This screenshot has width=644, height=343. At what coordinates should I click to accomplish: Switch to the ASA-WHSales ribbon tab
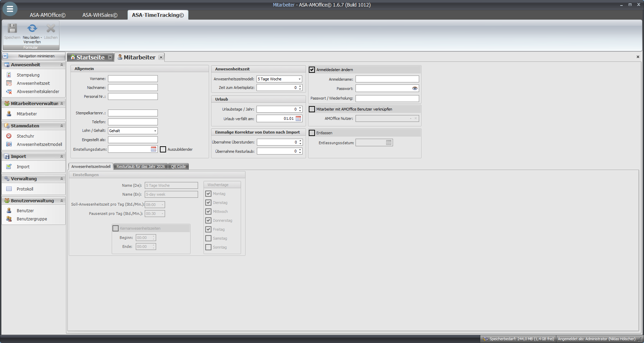tap(100, 15)
